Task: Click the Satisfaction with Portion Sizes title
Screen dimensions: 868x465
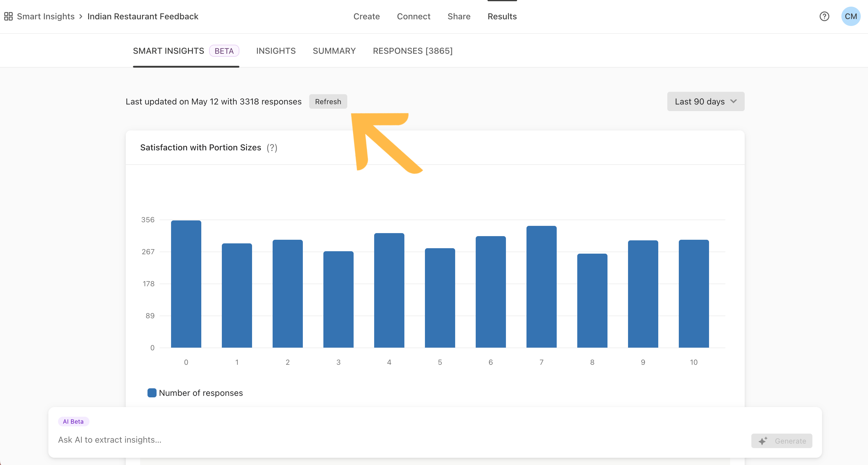Action: tap(201, 147)
